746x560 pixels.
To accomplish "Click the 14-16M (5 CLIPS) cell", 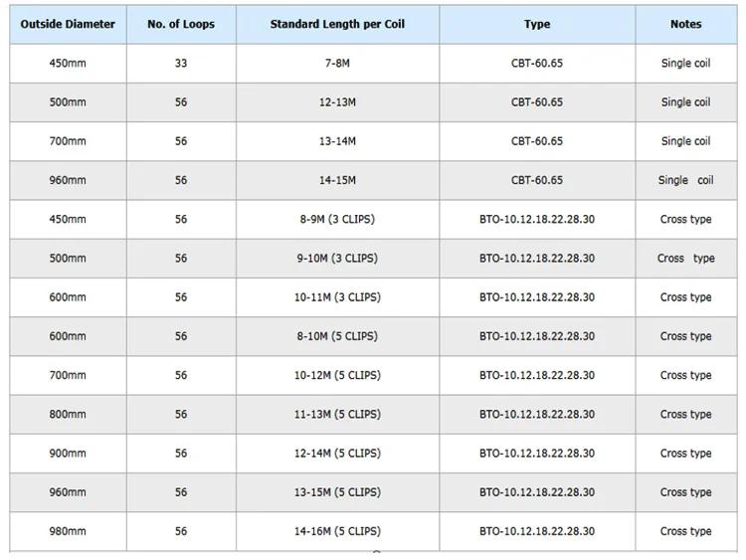I will point(337,531).
